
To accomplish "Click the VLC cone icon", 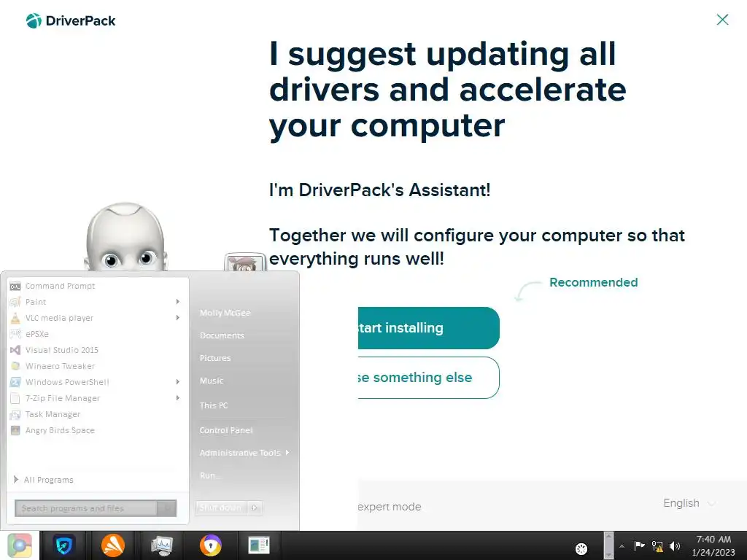I will [x=15, y=318].
